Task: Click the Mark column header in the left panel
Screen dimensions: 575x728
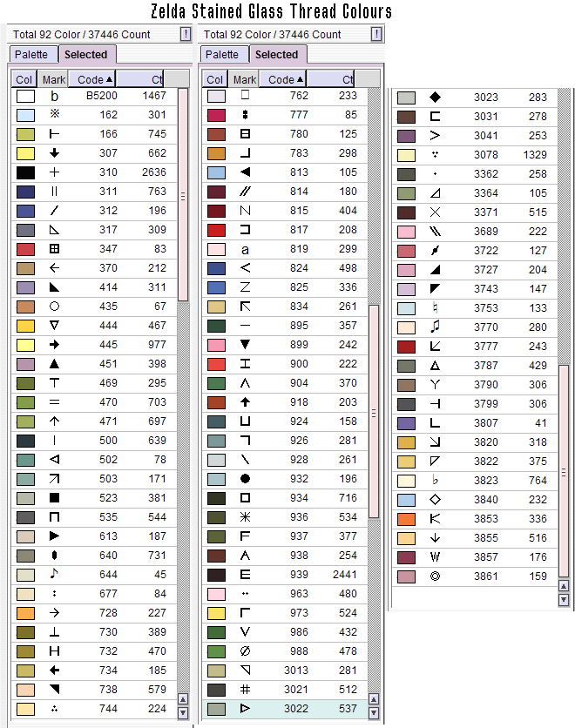Action: pyautogui.click(x=54, y=79)
